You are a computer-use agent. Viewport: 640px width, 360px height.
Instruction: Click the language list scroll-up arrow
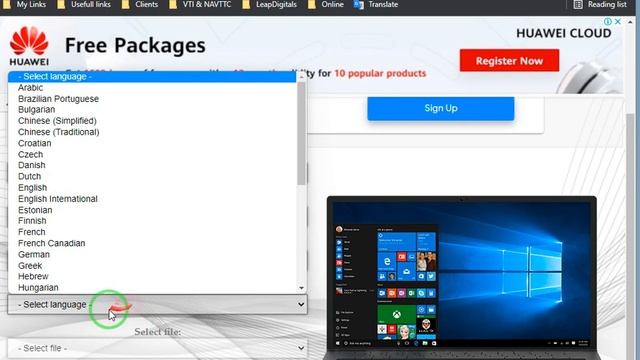click(x=301, y=76)
